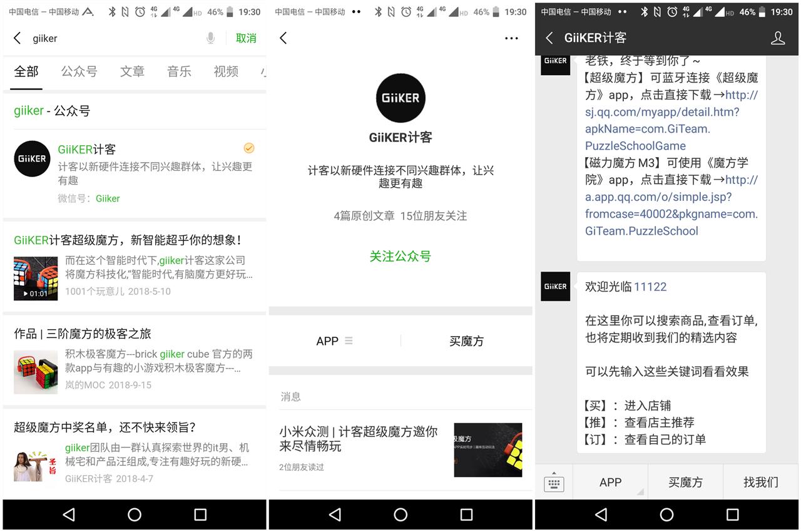Tap the GiiKER avatar beside 欢迎光临 message

[x=556, y=287]
